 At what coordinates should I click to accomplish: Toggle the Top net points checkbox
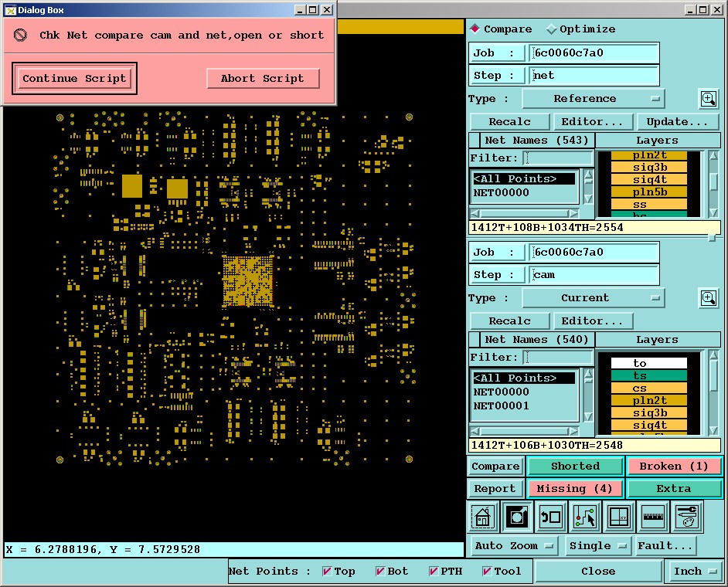point(327,572)
